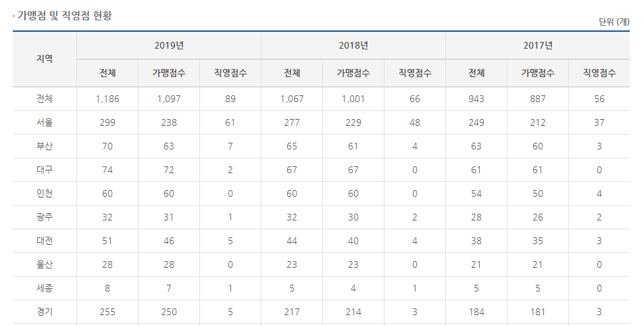
Task: Click 경기 2017 total '184'
Action: point(476,312)
